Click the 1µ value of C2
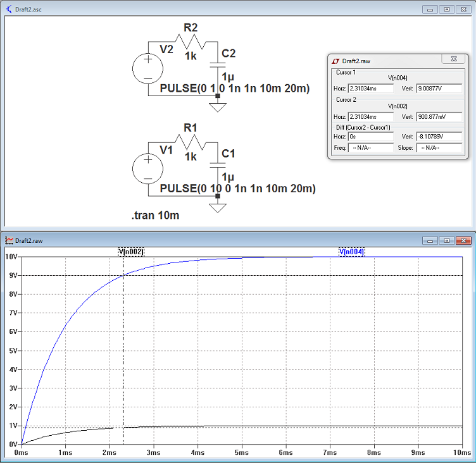The image size is (476, 463). point(228,77)
